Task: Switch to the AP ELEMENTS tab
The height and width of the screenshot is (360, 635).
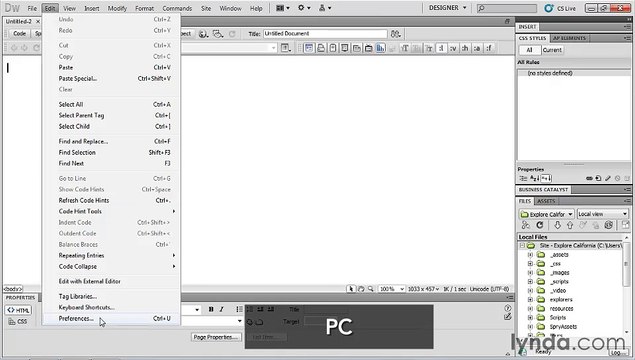Action: coord(569,38)
